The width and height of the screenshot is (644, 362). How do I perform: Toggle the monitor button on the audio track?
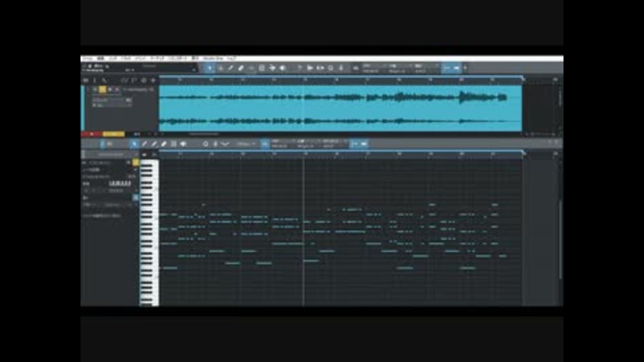tap(117, 89)
